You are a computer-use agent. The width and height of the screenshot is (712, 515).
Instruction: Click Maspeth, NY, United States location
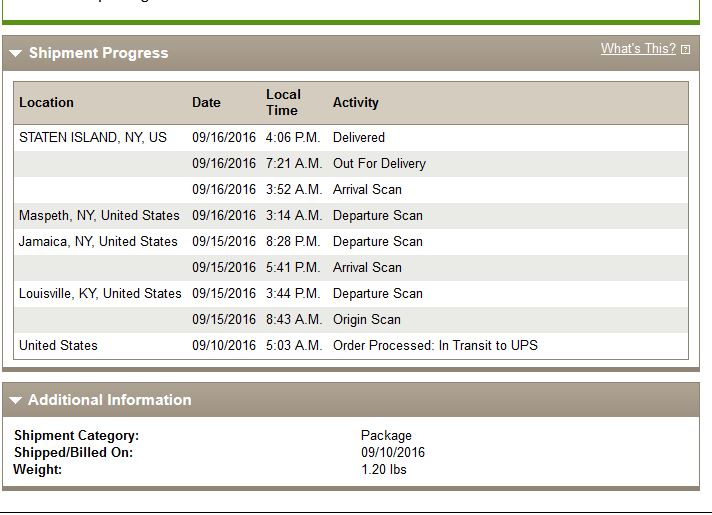point(99,215)
